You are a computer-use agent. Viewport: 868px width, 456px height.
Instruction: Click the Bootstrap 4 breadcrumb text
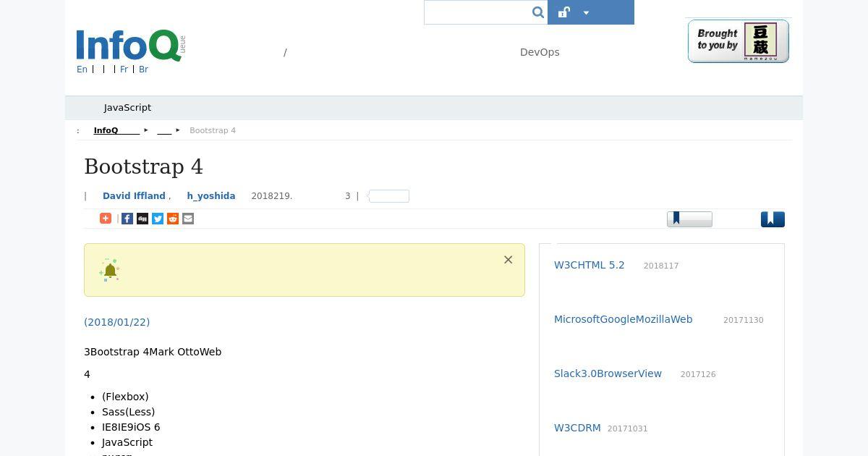(213, 130)
